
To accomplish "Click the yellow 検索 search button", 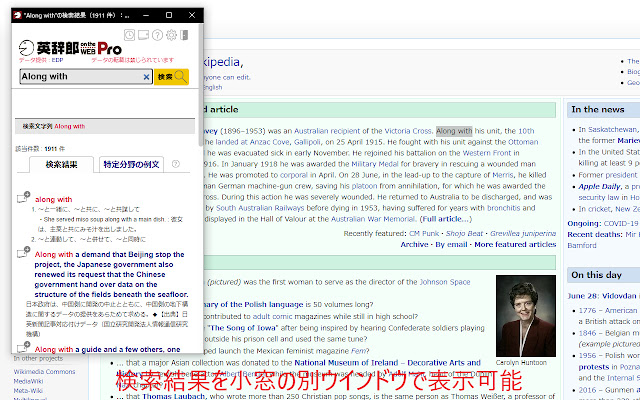I will pyautogui.click(x=171, y=77).
